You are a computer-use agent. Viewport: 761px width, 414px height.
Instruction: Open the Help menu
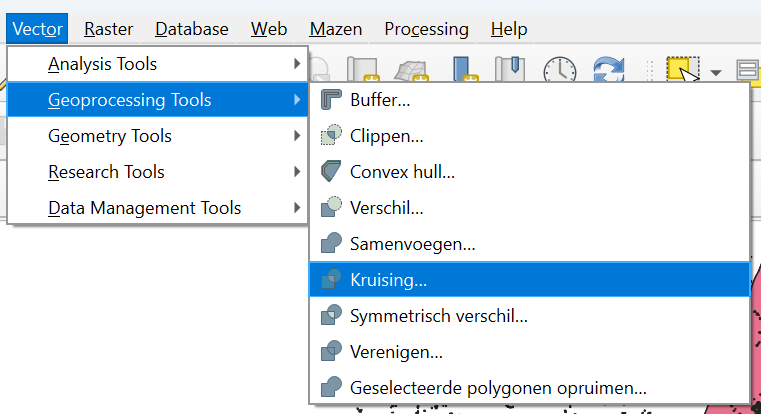(508, 29)
